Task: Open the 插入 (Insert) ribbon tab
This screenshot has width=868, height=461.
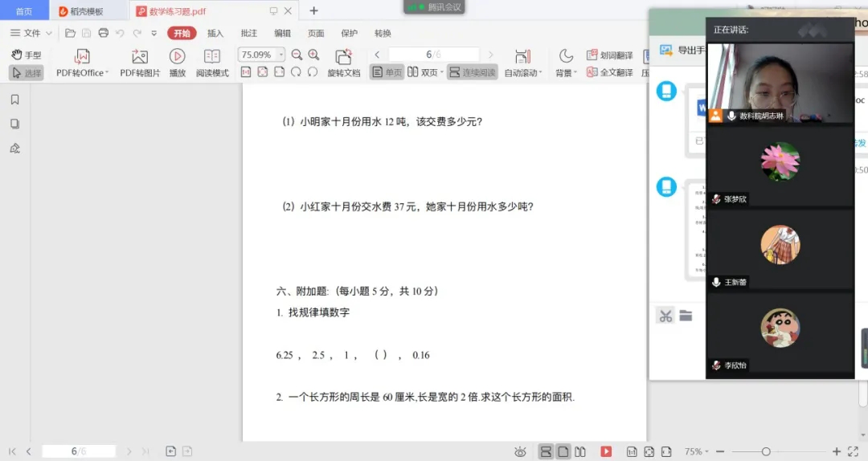Action: [x=215, y=34]
